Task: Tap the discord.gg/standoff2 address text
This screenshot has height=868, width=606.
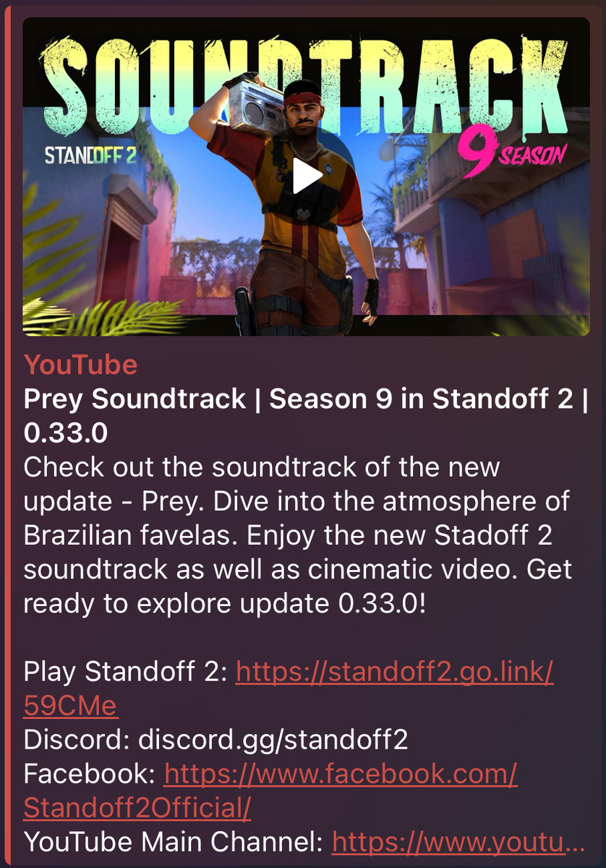Action: (273, 740)
